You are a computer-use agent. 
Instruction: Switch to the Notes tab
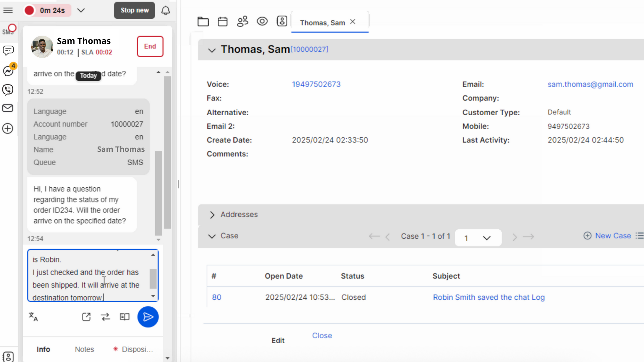coord(84,349)
